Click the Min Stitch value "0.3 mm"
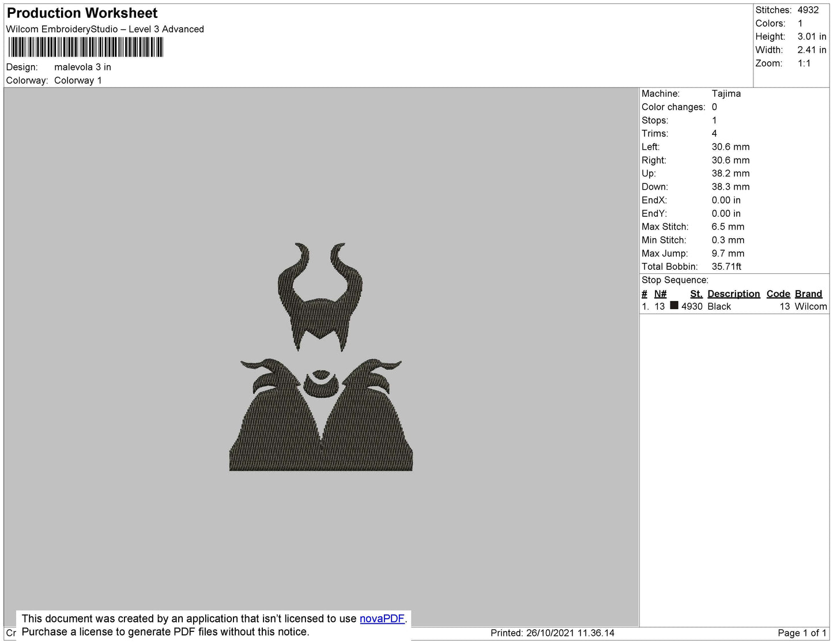The image size is (833, 644). (728, 240)
